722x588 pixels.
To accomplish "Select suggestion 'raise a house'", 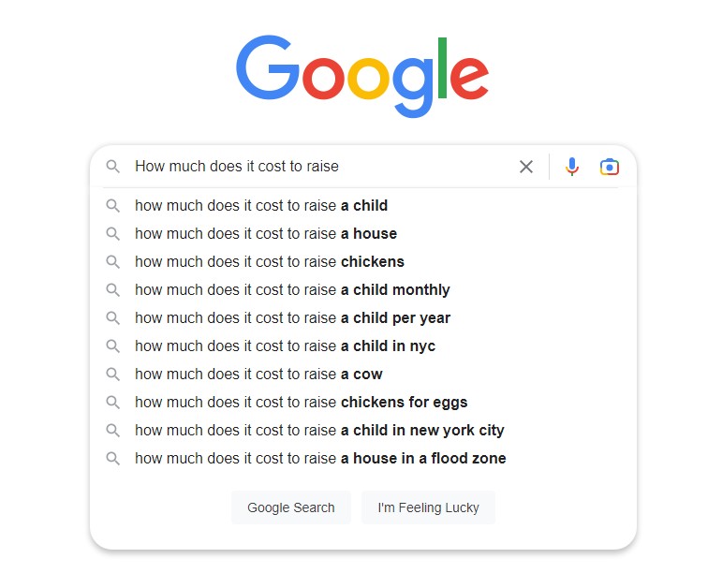I will 362,233.
